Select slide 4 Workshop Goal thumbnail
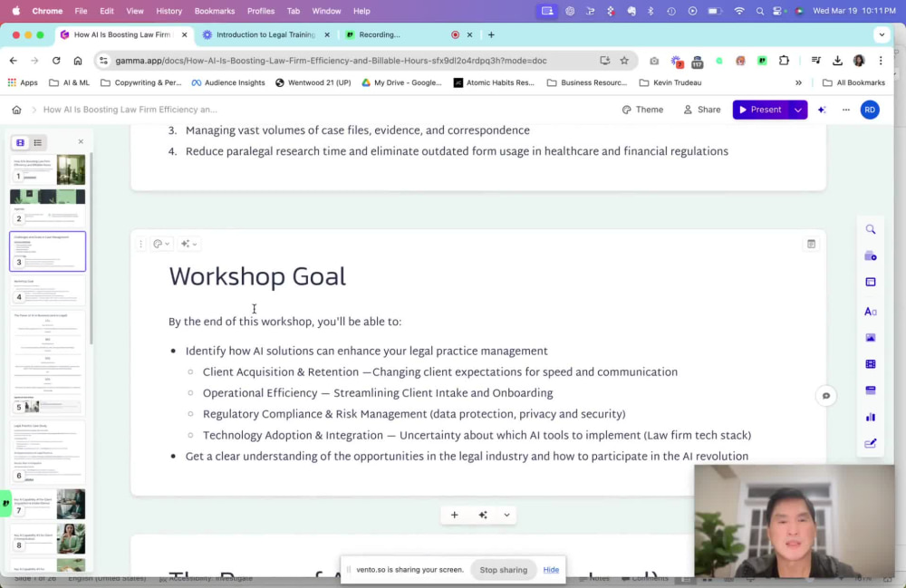 tap(47, 291)
